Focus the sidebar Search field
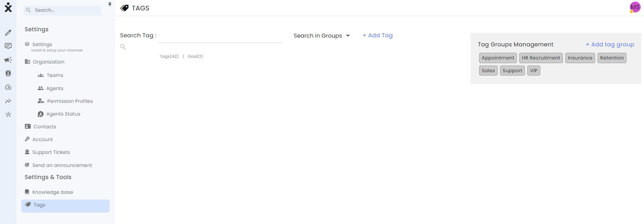The height and width of the screenshot is (224, 644). [x=63, y=10]
